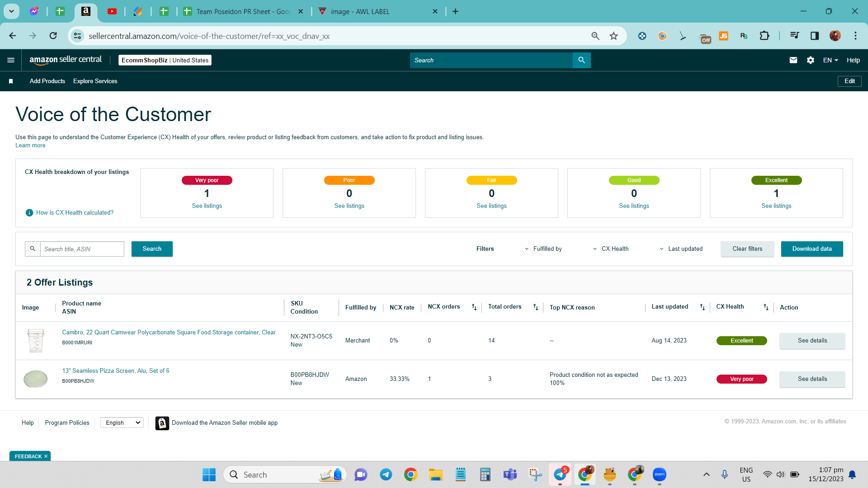This screenshot has width=868, height=488.
Task: Sort by NCX orders arrows
Action: (474, 307)
